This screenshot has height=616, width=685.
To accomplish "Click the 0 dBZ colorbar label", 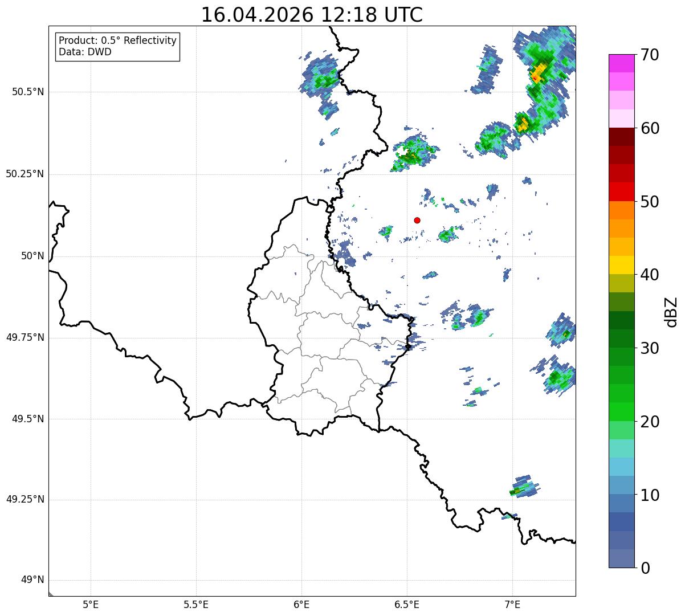I will [x=646, y=568].
